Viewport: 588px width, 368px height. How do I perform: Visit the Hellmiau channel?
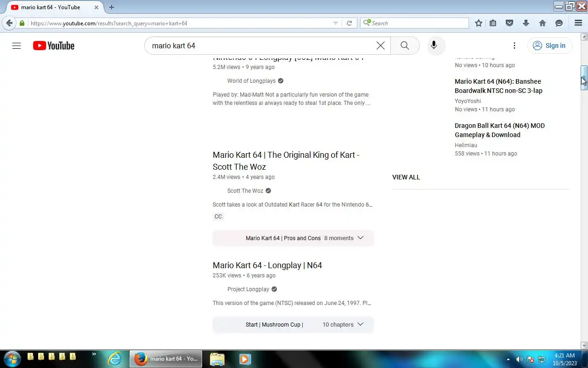coord(466,145)
